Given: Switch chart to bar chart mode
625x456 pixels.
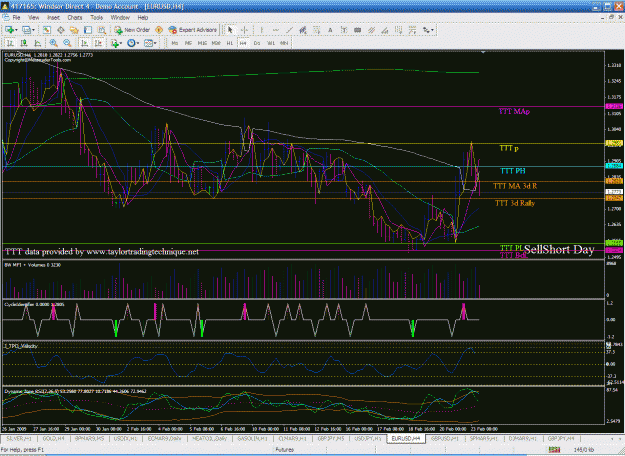Looking at the screenshot, I should point(10,43).
